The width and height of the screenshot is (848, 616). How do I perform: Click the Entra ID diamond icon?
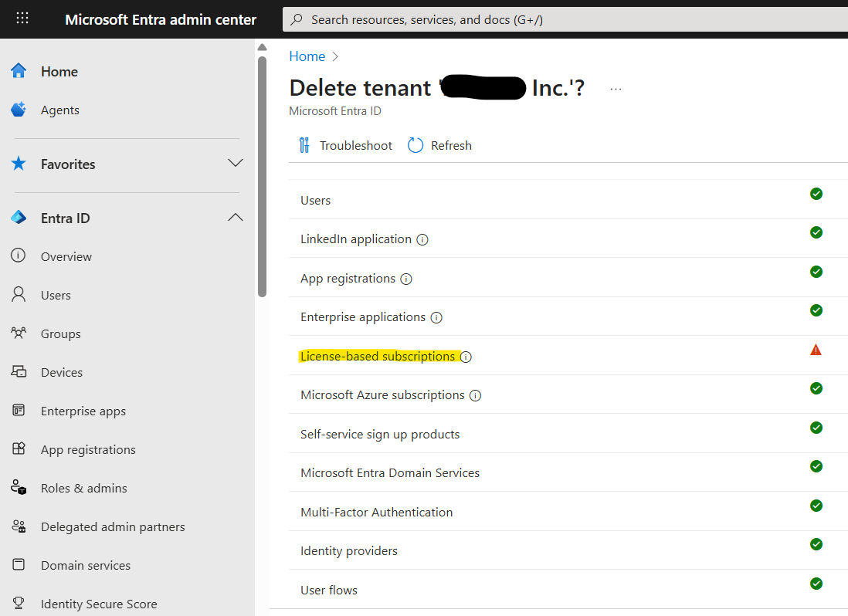click(19, 217)
